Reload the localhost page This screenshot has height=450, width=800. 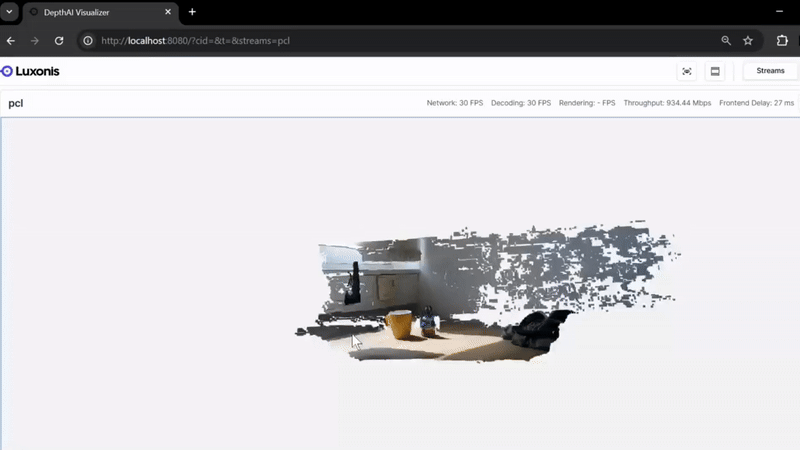pos(59,41)
